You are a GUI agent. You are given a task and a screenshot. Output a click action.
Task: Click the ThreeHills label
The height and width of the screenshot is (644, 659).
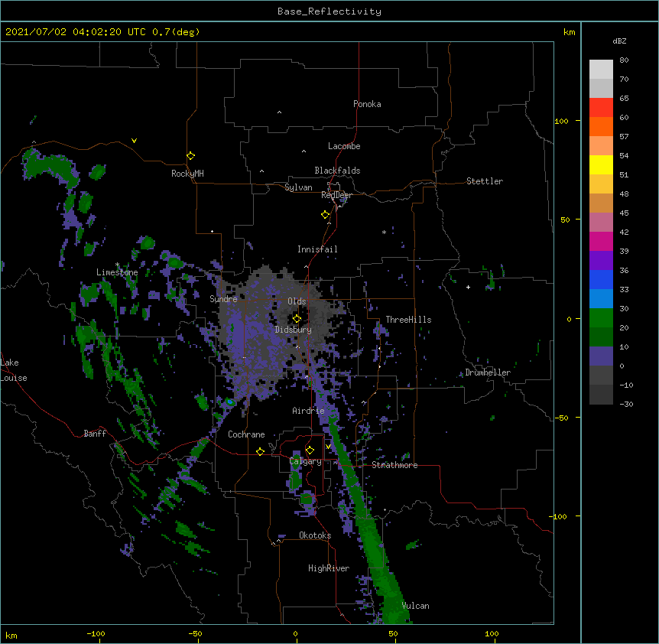[x=408, y=320]
